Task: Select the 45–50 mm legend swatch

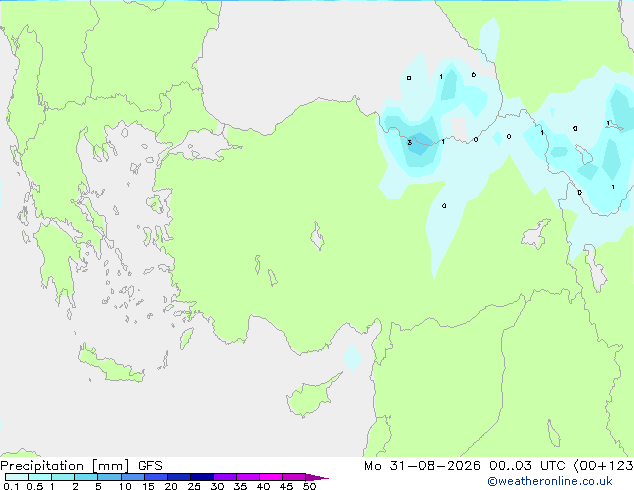Action: [294, 477]
